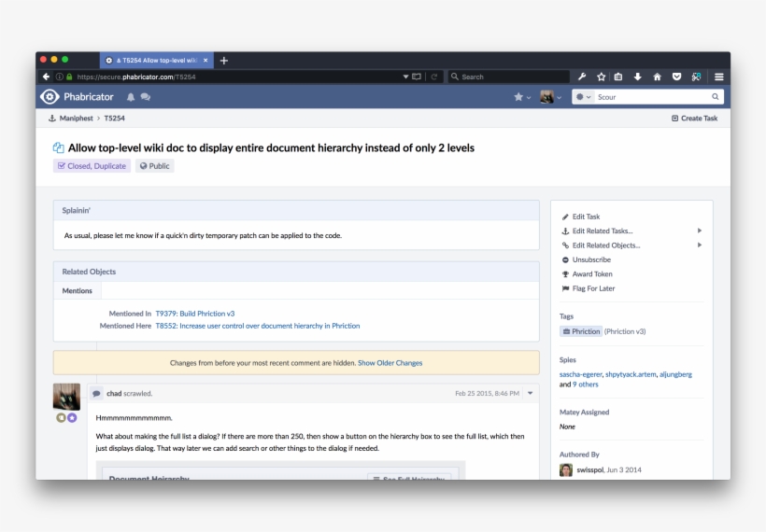Click the search magnifier in Scour box

(716, 97)
